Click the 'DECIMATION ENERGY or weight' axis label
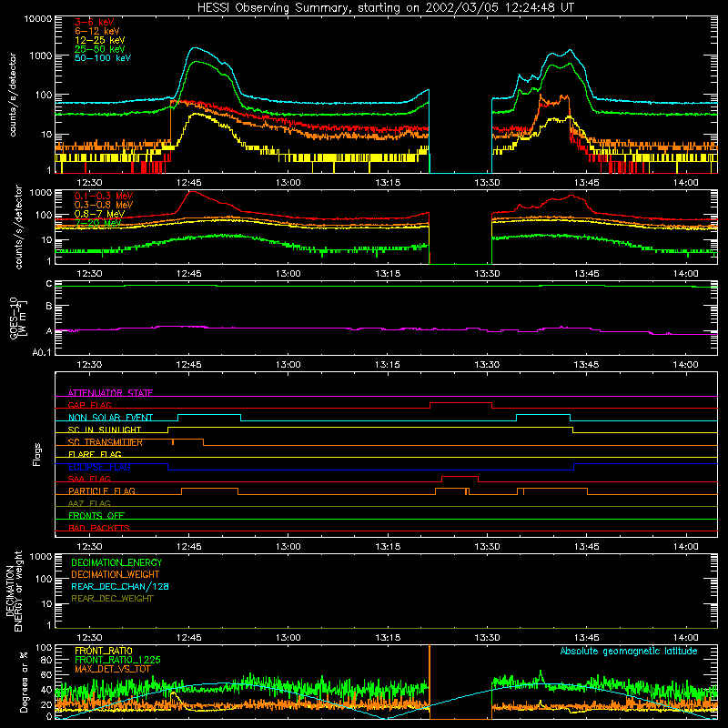728x728 pixels. [14, 591]
